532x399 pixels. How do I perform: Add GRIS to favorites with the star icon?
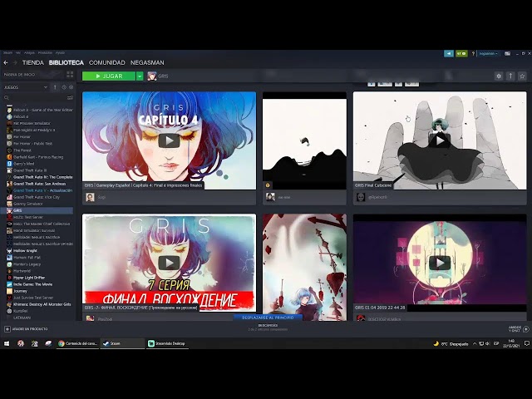tap(522, 76)
